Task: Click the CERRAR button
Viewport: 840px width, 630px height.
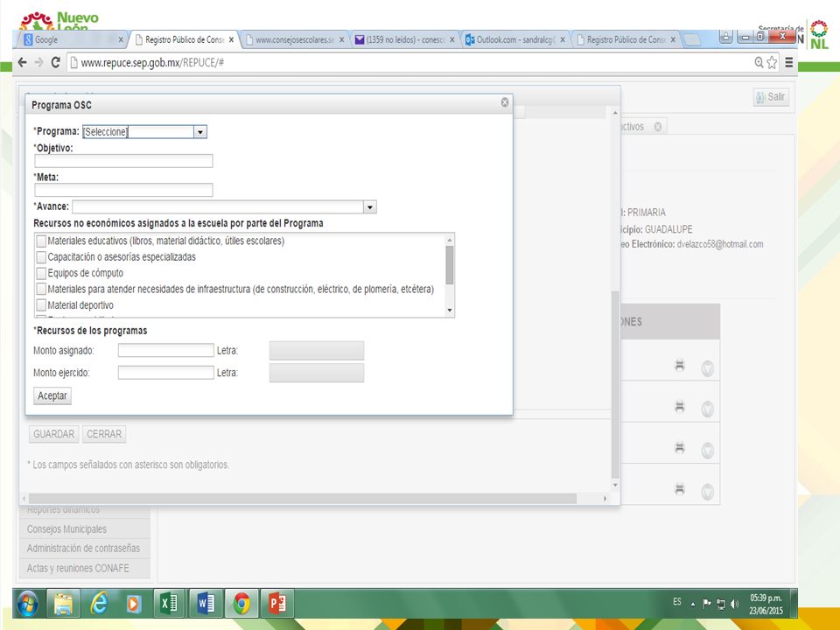Action: [104, 434]
